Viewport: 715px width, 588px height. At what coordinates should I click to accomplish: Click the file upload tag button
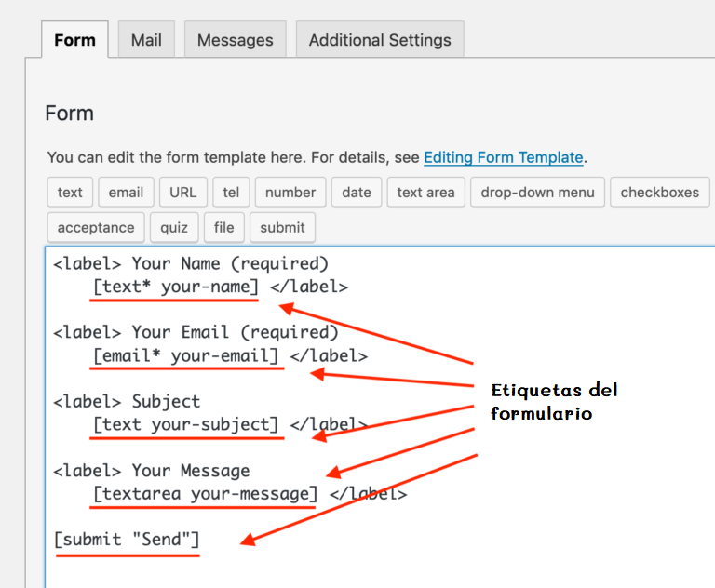[x=223, y=227]
